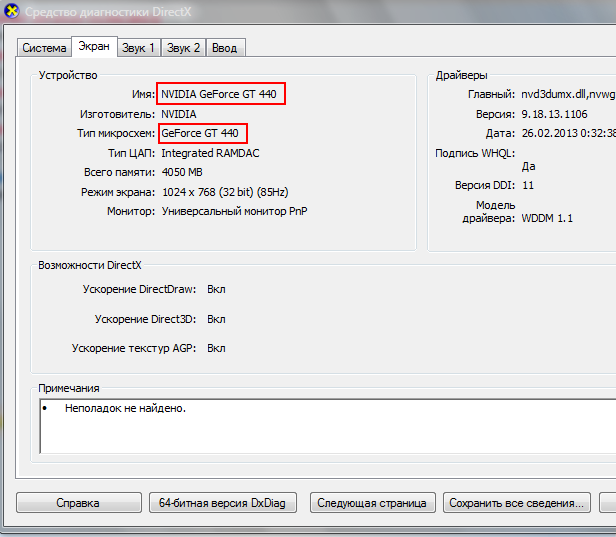Click the WDDM 1.1 driver model value
This screenshot has height=537, width=616.
tap(547, 218)
